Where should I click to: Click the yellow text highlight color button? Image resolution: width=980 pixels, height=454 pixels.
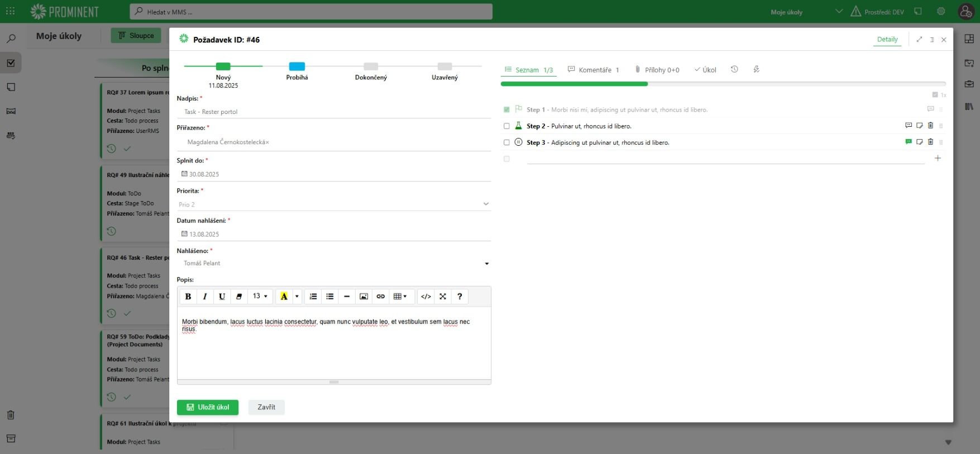point(284,297)
